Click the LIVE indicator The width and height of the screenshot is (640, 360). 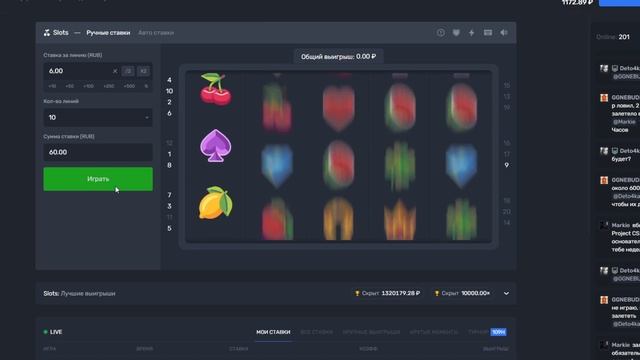[53, 332]
